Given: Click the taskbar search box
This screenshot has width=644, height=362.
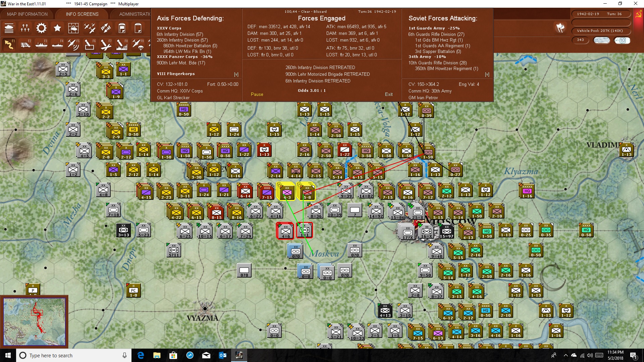Looking at the screenshot, I should pyautogui.click(x=74, y=355).
